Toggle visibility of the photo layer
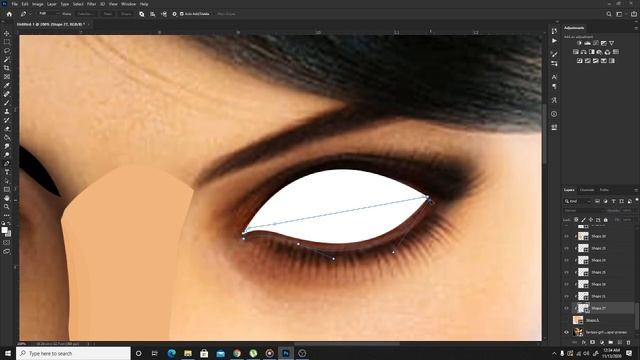This screenshot has width=640, height=360. click(x=567, y=332)
